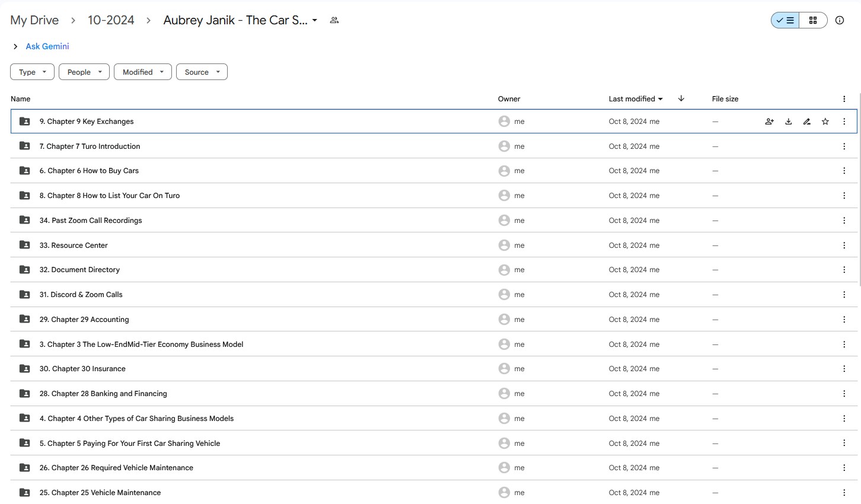Open more actions for 30. Chapter 30 Insurance

click(x=844, y=369)
